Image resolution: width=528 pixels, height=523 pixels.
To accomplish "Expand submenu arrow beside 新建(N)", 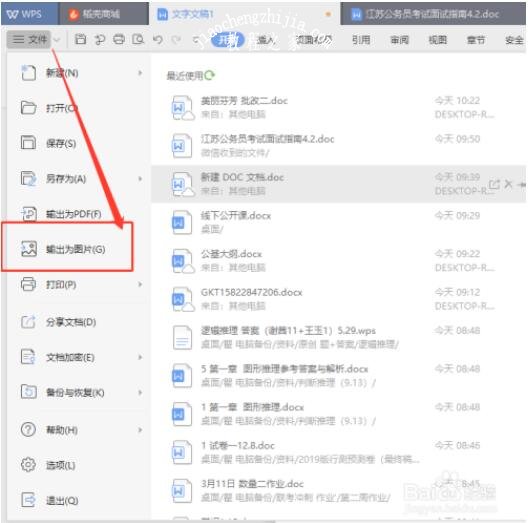I will 140,73.
